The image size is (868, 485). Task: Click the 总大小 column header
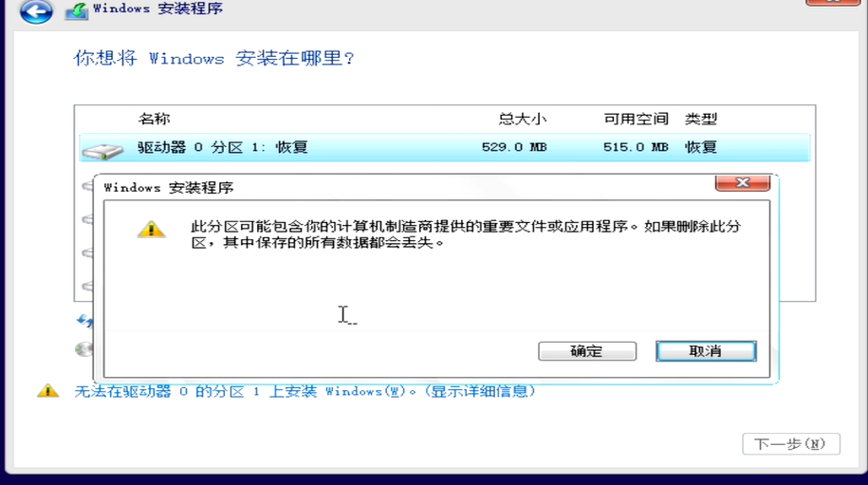click(x=522, y=119)
